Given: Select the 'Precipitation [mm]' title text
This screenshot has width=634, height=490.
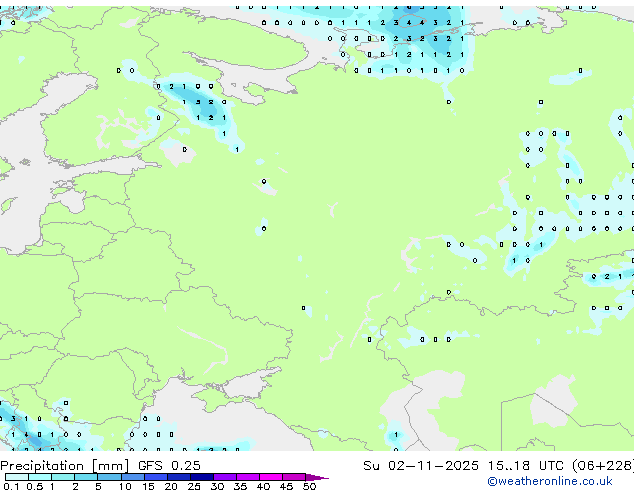Looking at the screenshot, I should click(x=65, y=466).
